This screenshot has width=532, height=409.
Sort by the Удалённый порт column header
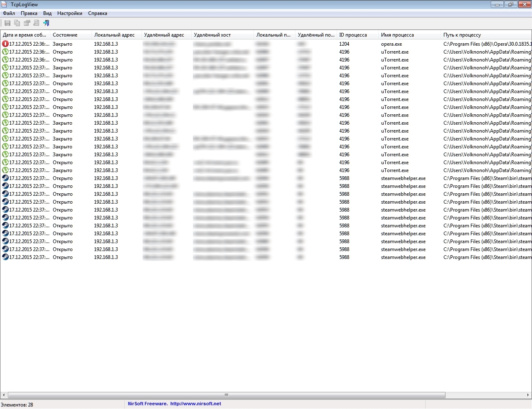pyautogui.click(x=316, y=35)
